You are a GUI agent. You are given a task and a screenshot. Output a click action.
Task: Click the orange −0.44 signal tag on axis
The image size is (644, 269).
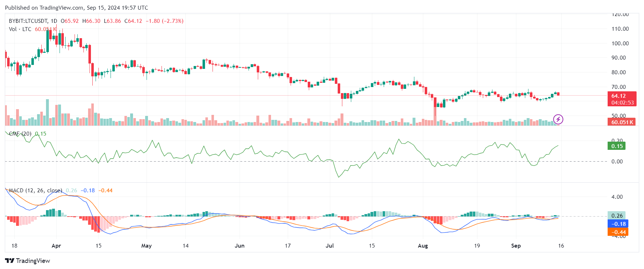point(618,232)
